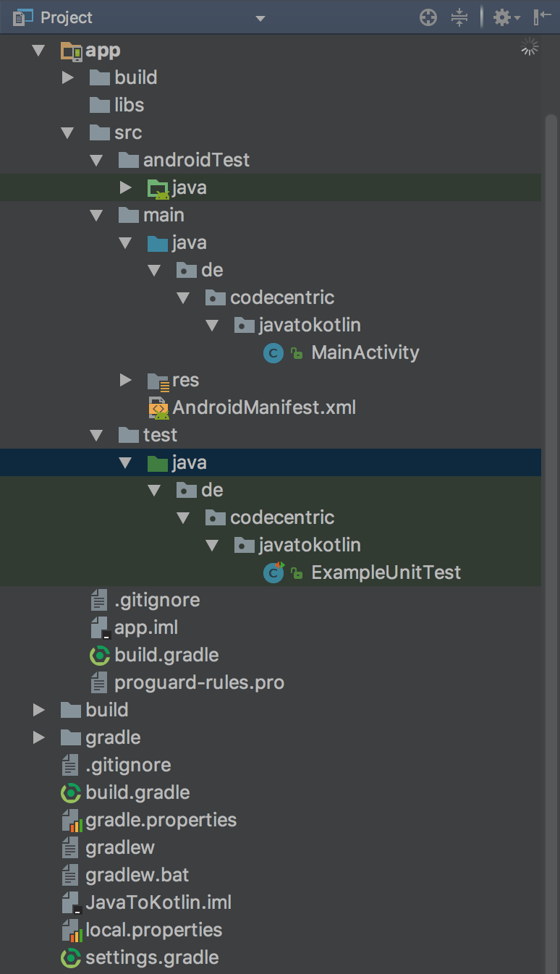This screenshot has width=560, height=974.
Task: Click the scroll from source target icon
Action: coord(428,17)
